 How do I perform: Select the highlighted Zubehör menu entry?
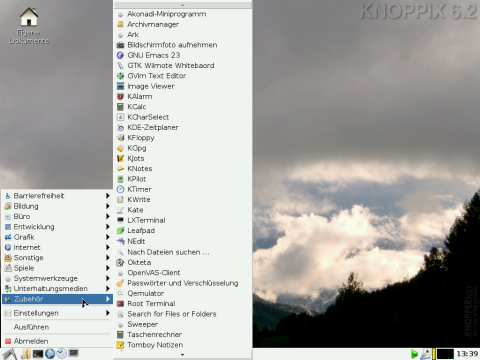coord(57,299)
